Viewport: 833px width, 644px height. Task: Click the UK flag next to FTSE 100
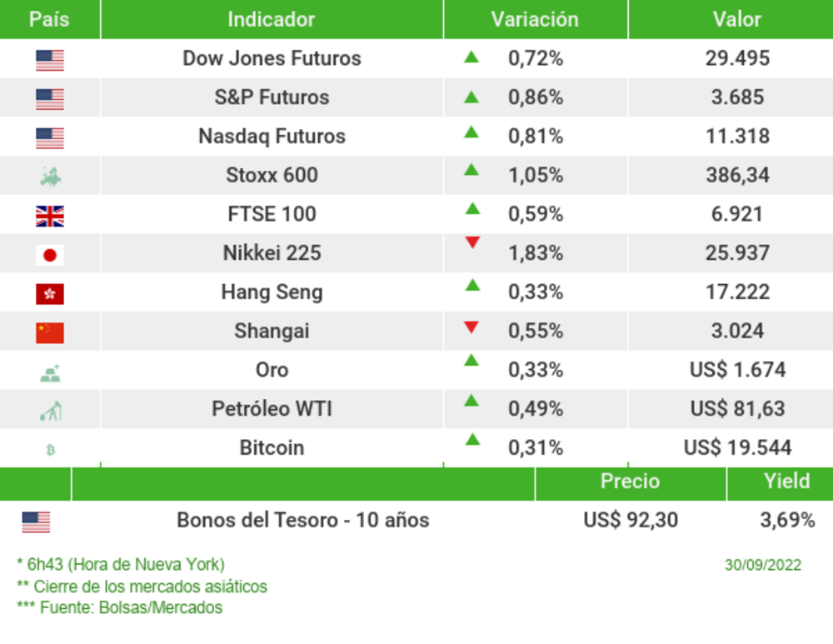[50, 217]
